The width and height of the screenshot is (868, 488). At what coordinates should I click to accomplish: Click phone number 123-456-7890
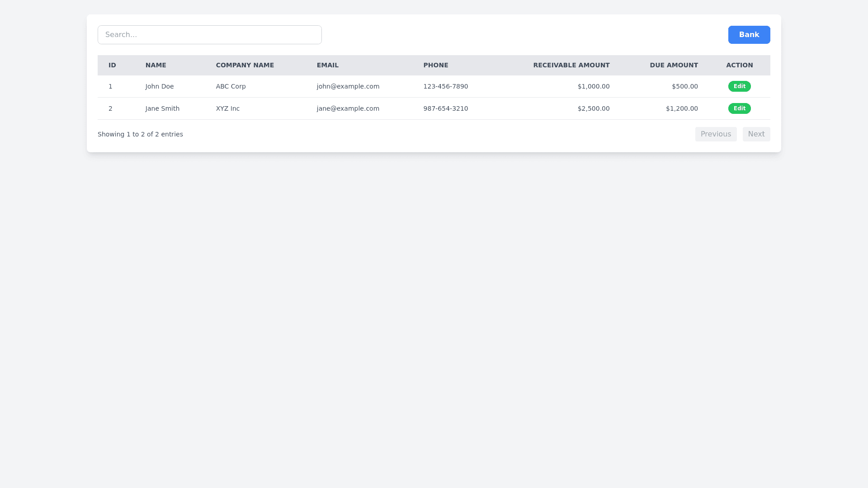(445, 86)
